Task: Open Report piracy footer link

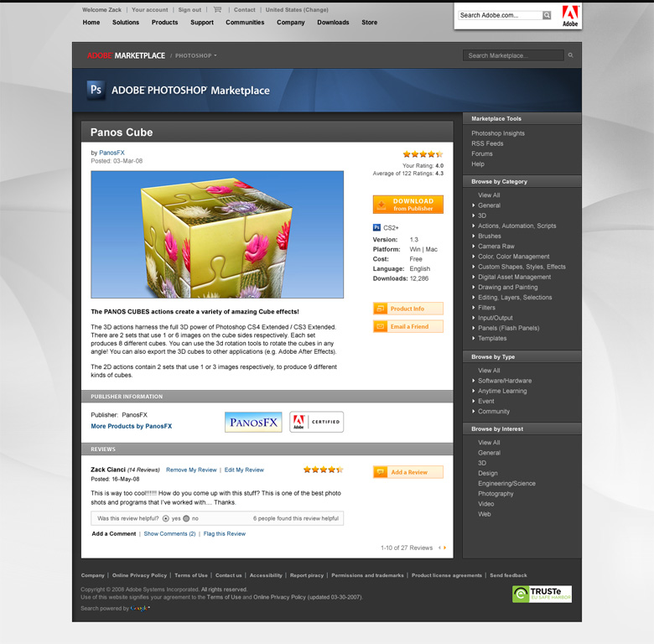Action: pyautogui.click(x=307, y=575)
